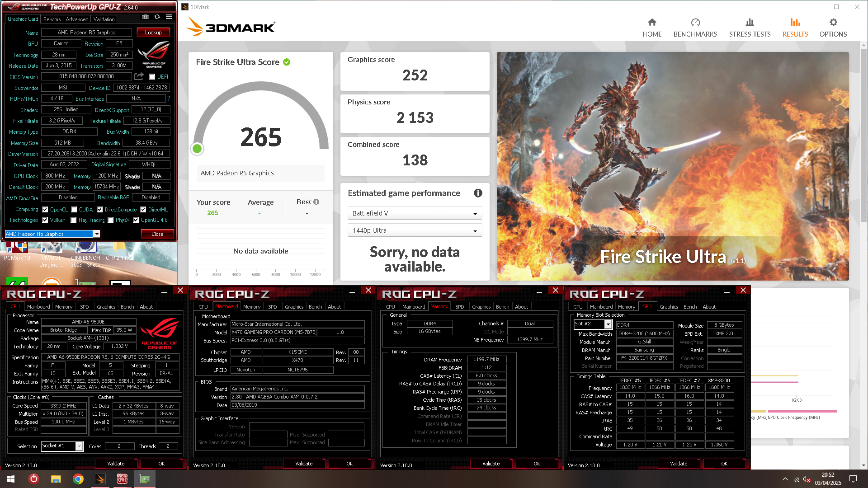Show hidden tray icons chevron
Image resolution: width=868 pixels, height=488 pixels.
[x=785, y=479]
